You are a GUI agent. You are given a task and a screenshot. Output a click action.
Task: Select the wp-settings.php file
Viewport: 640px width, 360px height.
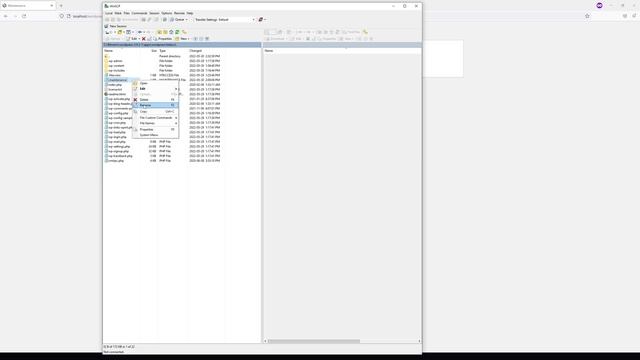click(x=119, y=147)
